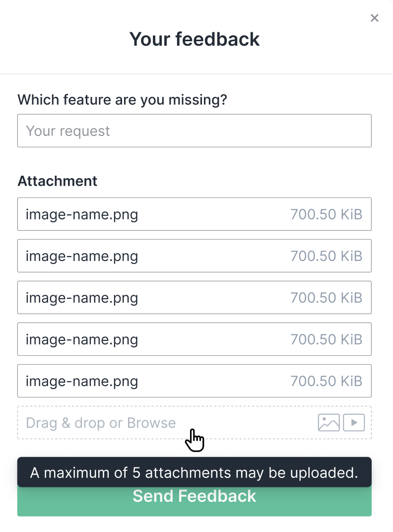Click the "Your feedback" heading
The height and width of the screenshot is (532, 393).
[194, 39]
